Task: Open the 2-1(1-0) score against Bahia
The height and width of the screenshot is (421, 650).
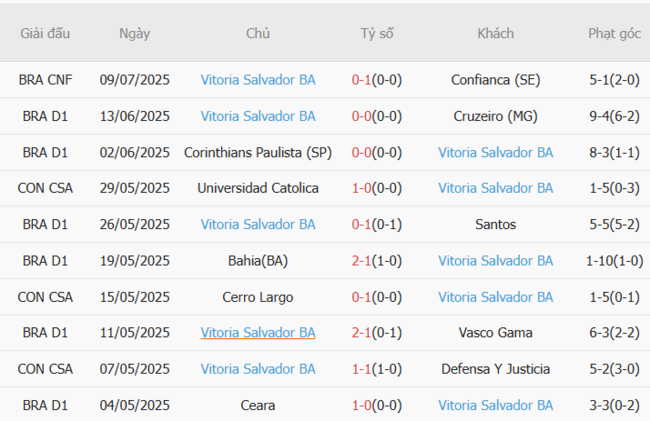Action: coord(377,261)
